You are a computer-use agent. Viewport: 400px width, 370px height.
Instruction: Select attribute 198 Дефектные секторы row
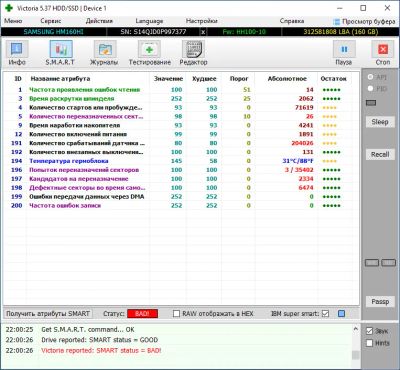click(181, 188)
